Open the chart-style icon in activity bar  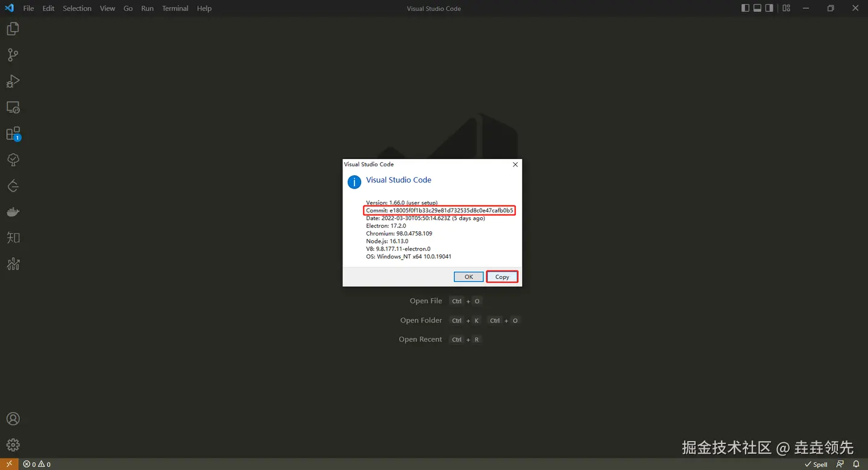[x=13, y=264]
